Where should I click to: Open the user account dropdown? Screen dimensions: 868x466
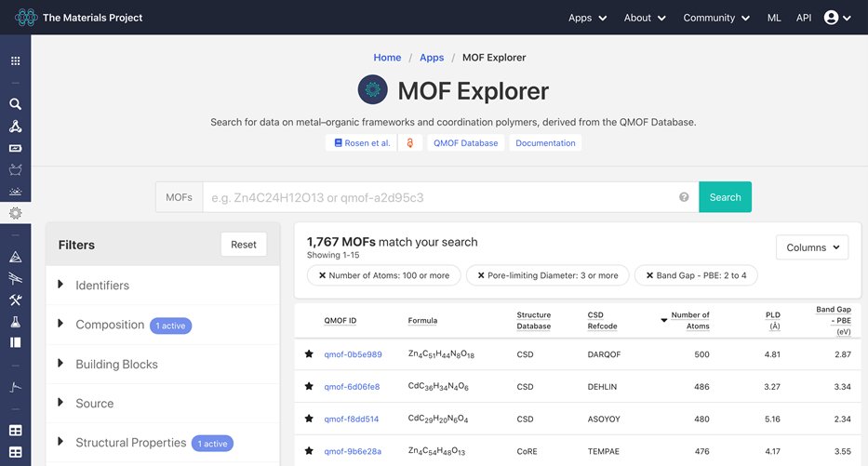tap(837, 18)
